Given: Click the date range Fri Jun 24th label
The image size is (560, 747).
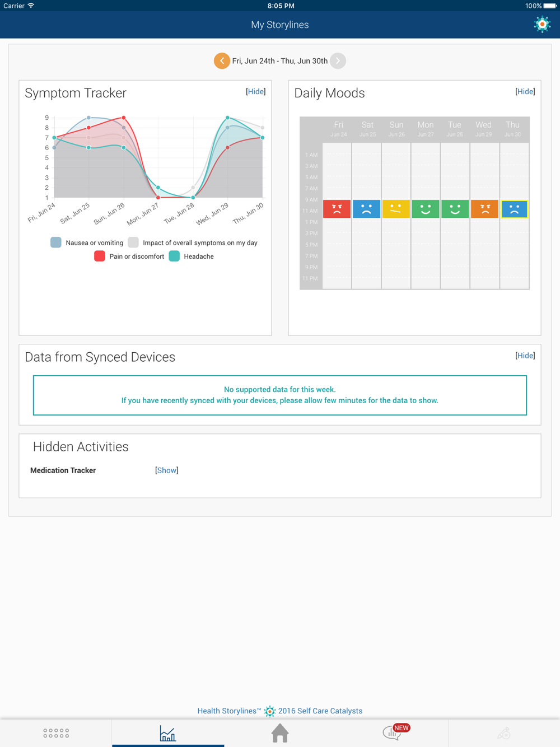Looking at the screenshot, I should click(x=280, y=60).
